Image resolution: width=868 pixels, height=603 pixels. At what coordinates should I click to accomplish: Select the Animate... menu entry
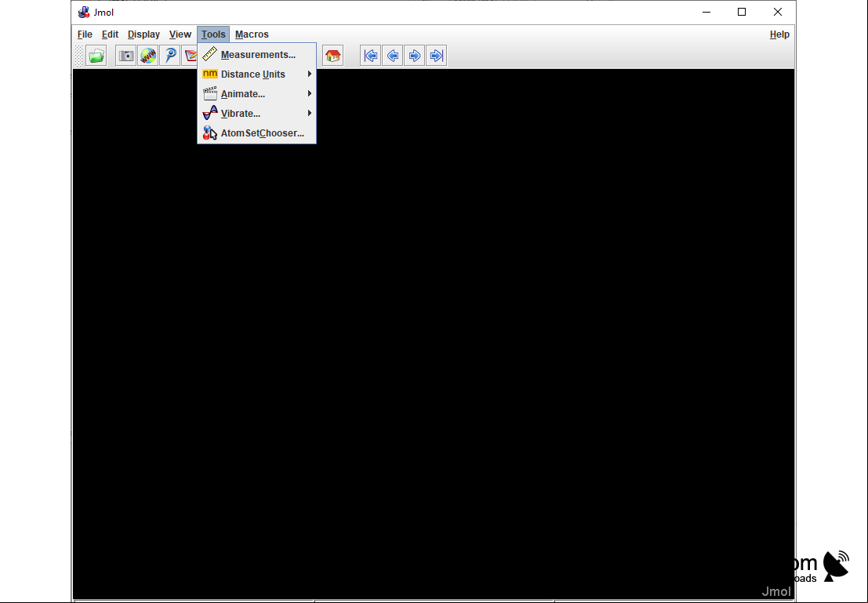(257, 93)
